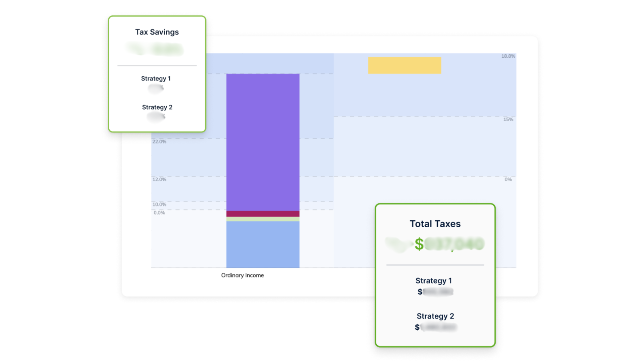Click Strategy 2 in the Total Taxes card
This screenshot has height=362, width=644.
[435, 316]
